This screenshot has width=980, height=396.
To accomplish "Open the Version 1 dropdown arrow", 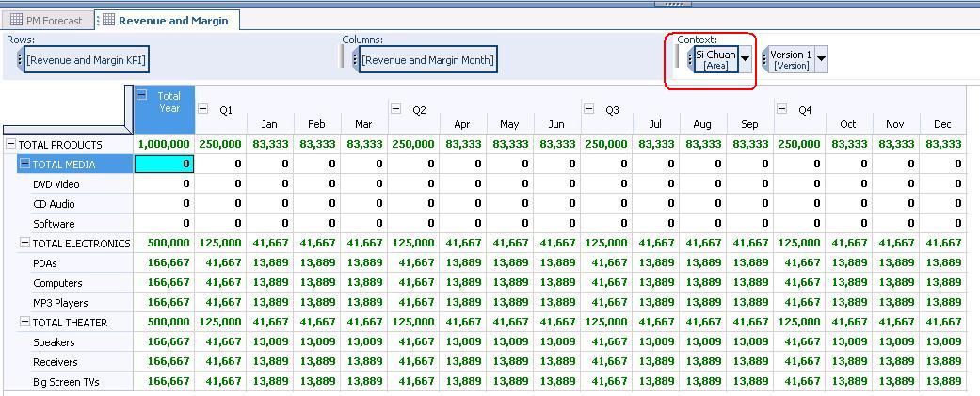I will [x=821, y=59].
